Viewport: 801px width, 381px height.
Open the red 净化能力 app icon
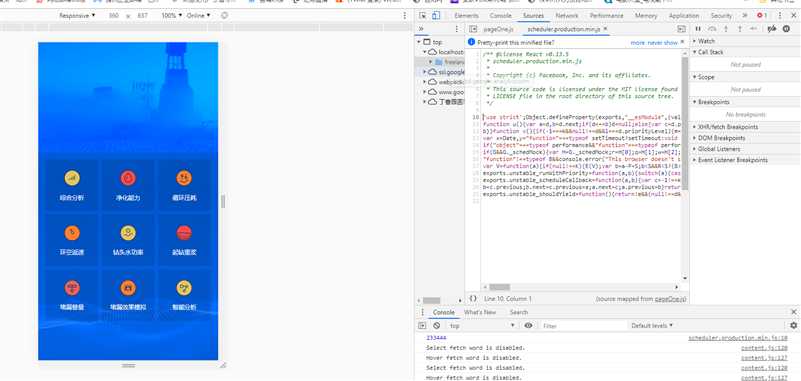pos(128,178)
